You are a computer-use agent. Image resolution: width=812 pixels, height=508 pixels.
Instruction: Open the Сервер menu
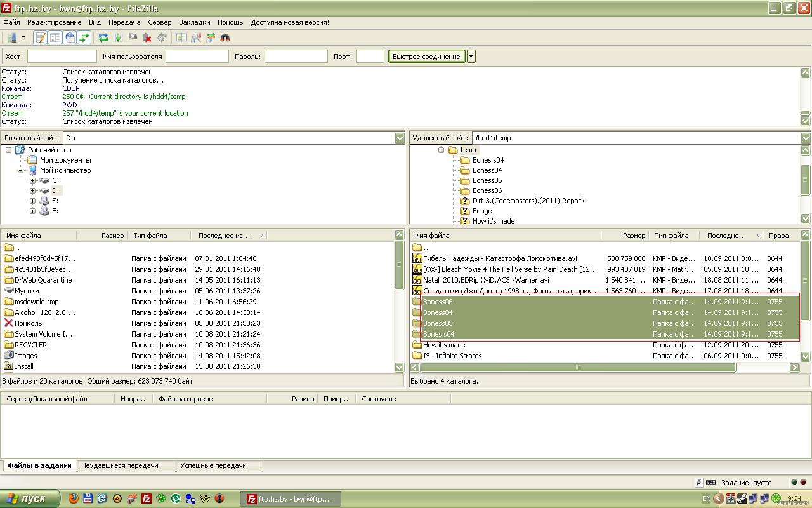160,22
